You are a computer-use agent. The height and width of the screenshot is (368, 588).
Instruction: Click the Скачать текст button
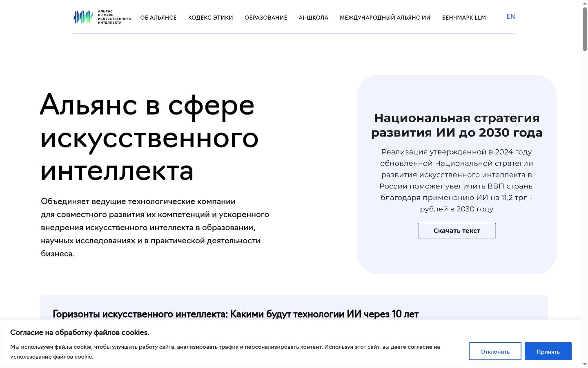[x=457, y=231]
